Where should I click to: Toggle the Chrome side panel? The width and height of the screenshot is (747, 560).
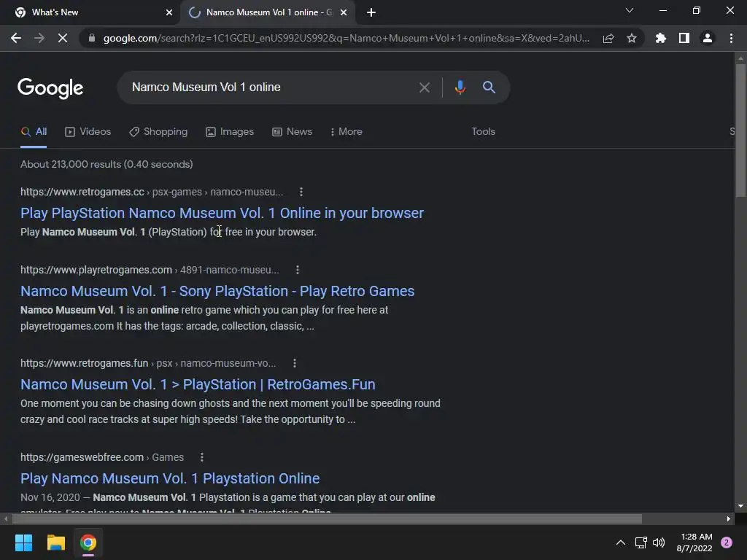pyautogui.click(x=684, y=38)
